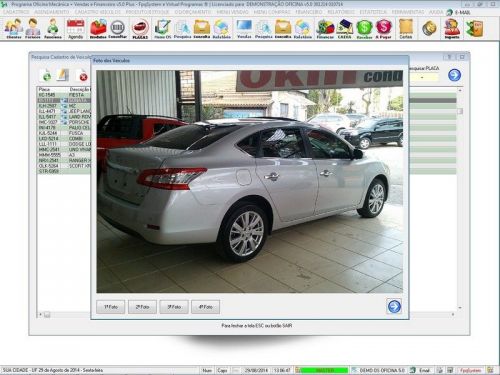This screenshot has width=500, height=375.
Task: Click the blue arrow exit button in photo dialog
Action: tap(394, 306)
